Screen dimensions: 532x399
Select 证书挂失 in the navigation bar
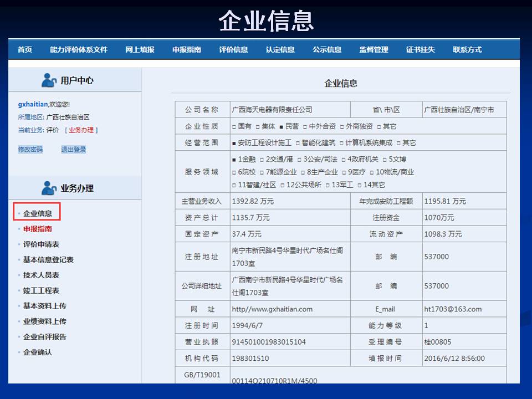click(x=421, y=49)
